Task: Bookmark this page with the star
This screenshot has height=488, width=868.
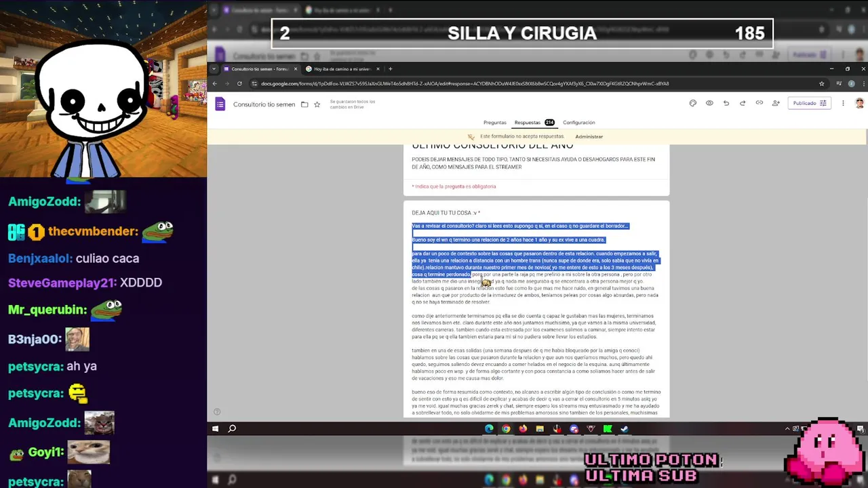Action: pyautogui.click(x=822, y=83)
